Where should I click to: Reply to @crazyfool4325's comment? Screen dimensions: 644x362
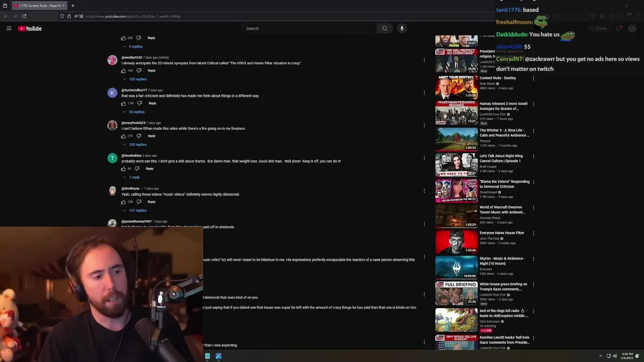[x=151, y=136]
